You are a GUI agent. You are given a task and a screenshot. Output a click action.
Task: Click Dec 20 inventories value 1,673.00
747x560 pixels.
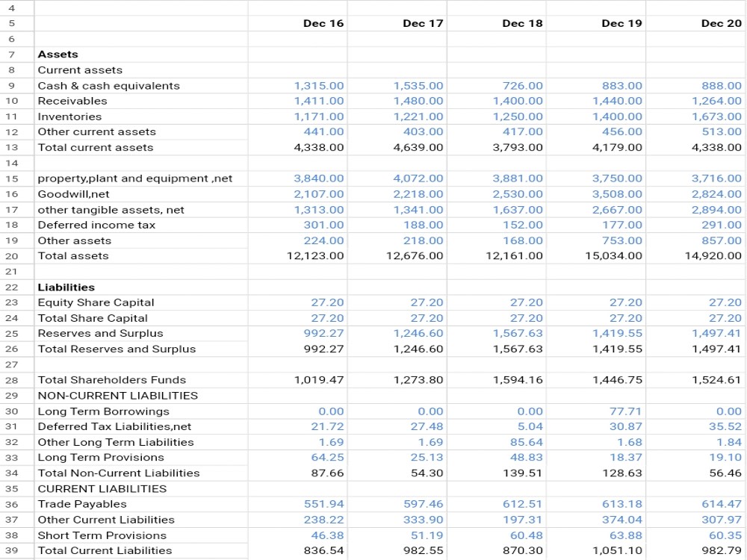pyautogui.click(x=716, y=116)
